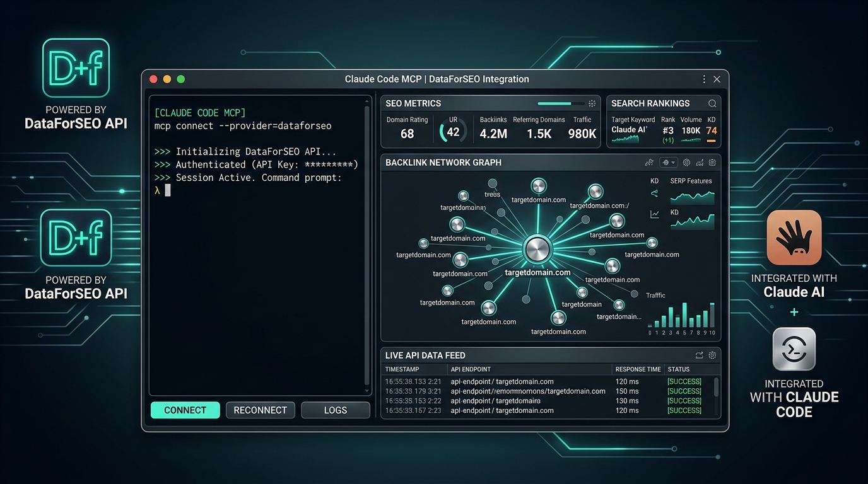Click the share nodes icon under KD
868x484 pixels.
tap(654, 194)
